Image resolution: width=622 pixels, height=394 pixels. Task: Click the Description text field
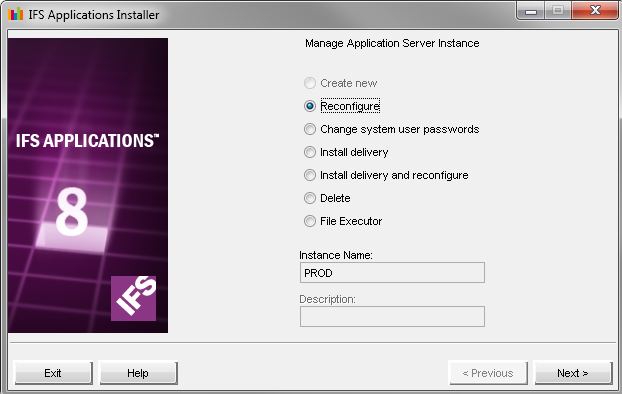[x=392, y=316]
